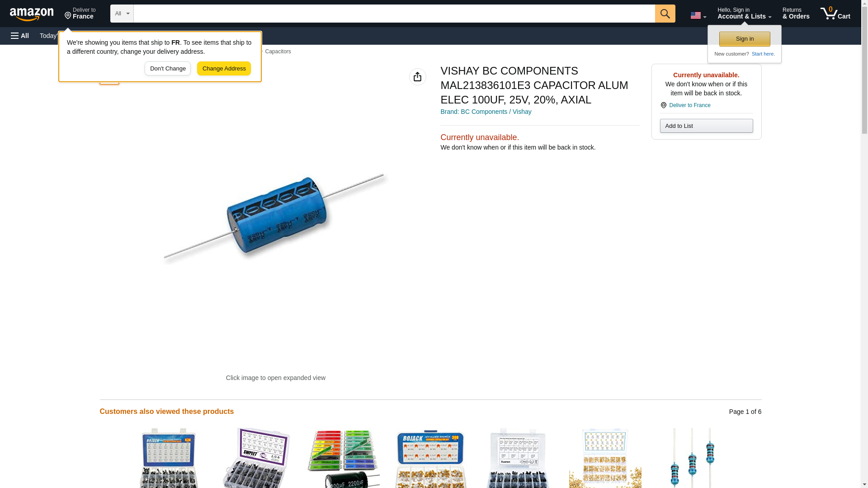The image size is (868, 488).
Task: Open the All hamburger menu
Action: click(20, 36)
